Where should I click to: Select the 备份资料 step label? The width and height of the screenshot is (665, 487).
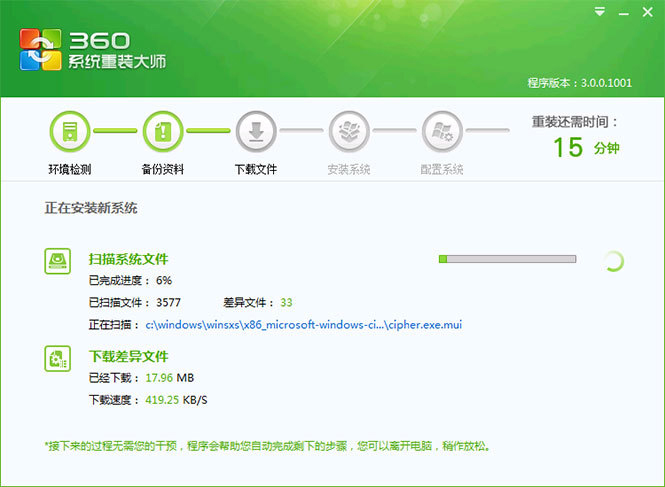(162, 170)
